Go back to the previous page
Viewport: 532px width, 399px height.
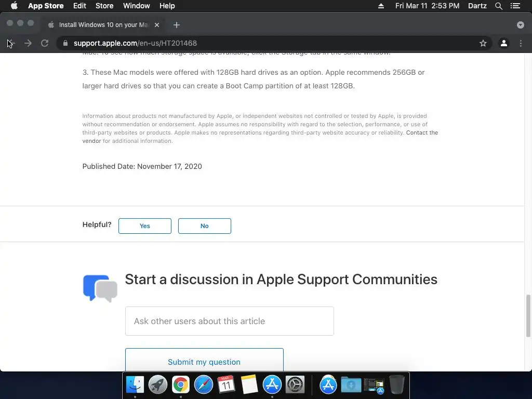tap(11, 43)
